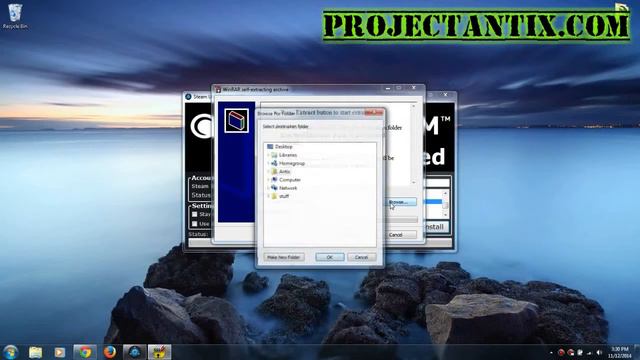Click the network tray icon
This screenshot has height=360, width=640.
(589, 353)
